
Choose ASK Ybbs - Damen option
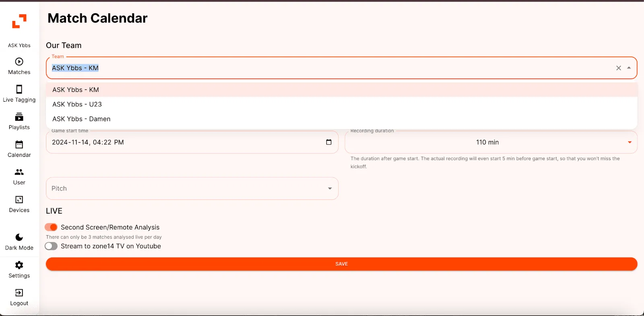341,119
